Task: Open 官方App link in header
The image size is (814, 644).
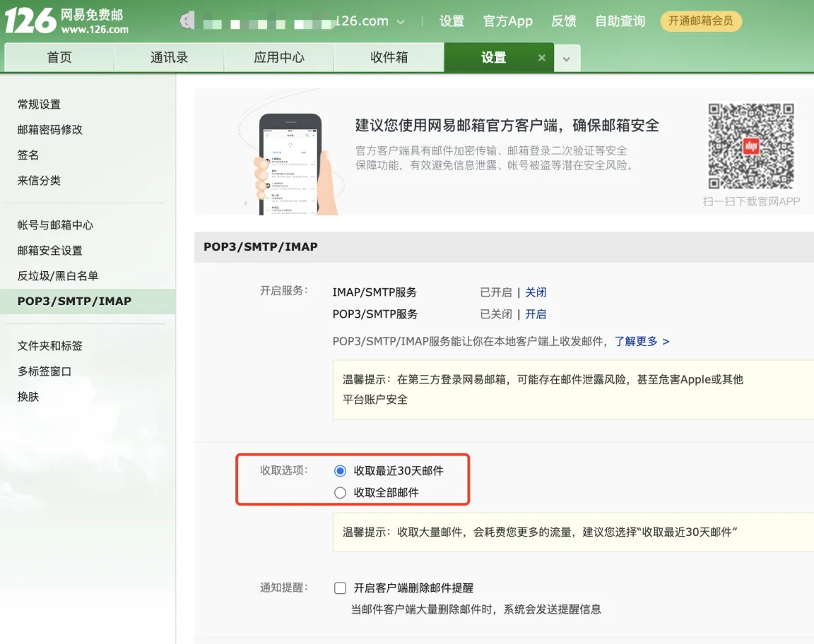Action: (x=508, y=21)
